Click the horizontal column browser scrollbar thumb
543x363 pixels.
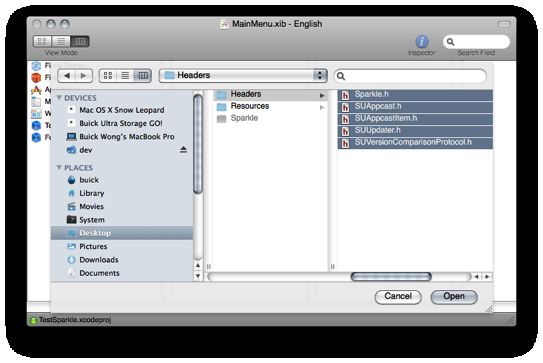[391, 276]
